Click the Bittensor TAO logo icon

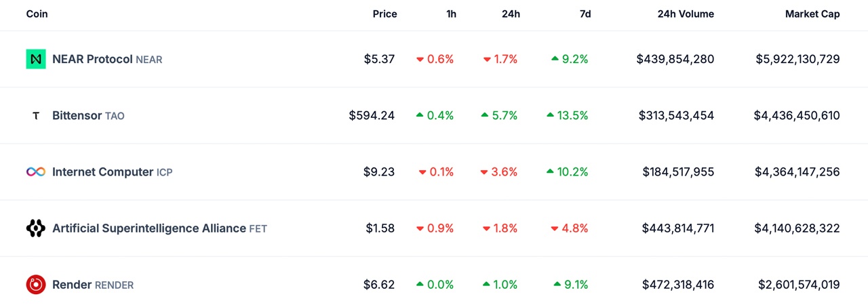tap(36, 116)
